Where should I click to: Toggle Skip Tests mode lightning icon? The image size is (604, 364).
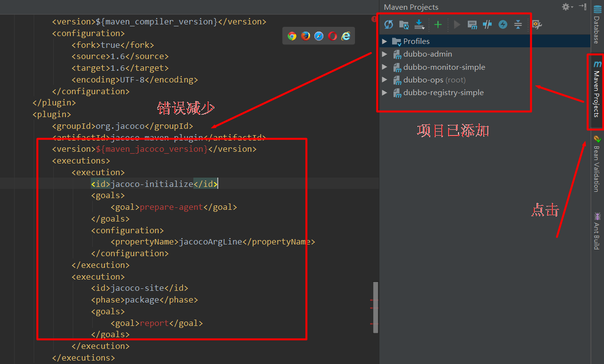click(502, 24)
